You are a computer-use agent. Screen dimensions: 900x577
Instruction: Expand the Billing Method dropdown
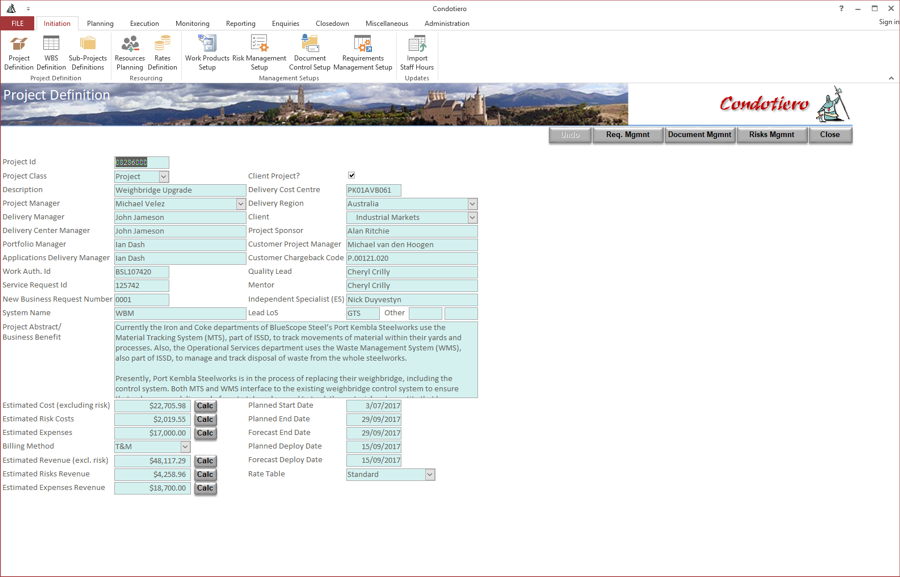(185, 447)
